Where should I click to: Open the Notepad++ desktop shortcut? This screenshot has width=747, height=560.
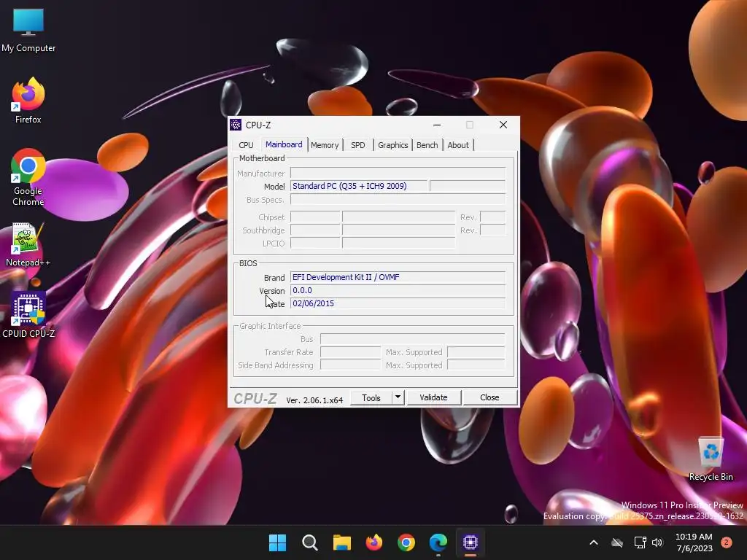click(x=28, y=245)
